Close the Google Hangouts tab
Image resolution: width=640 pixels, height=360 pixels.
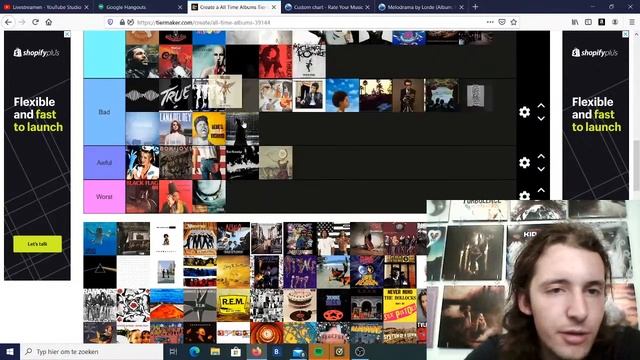[180, 7]
